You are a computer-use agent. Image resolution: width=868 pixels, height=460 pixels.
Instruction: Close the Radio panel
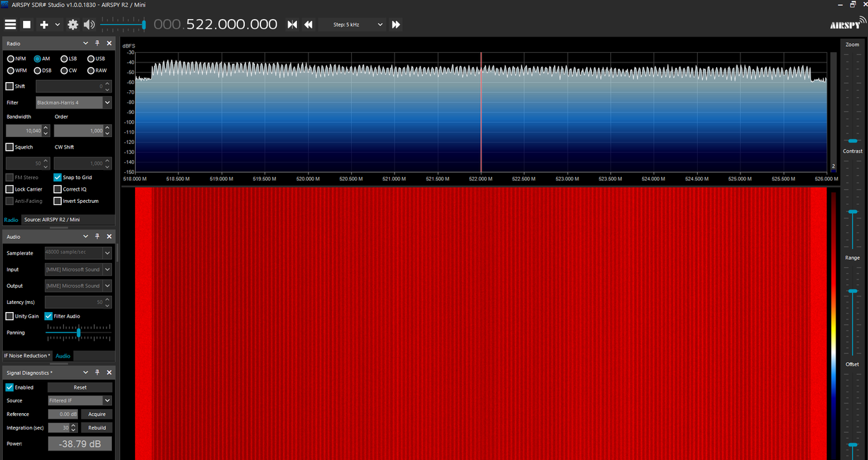point(109,43)
